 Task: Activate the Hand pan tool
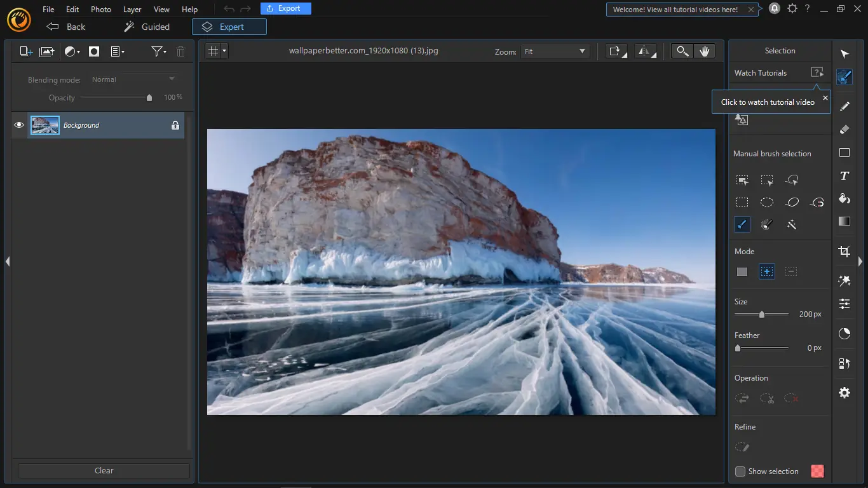coord(704,51)
